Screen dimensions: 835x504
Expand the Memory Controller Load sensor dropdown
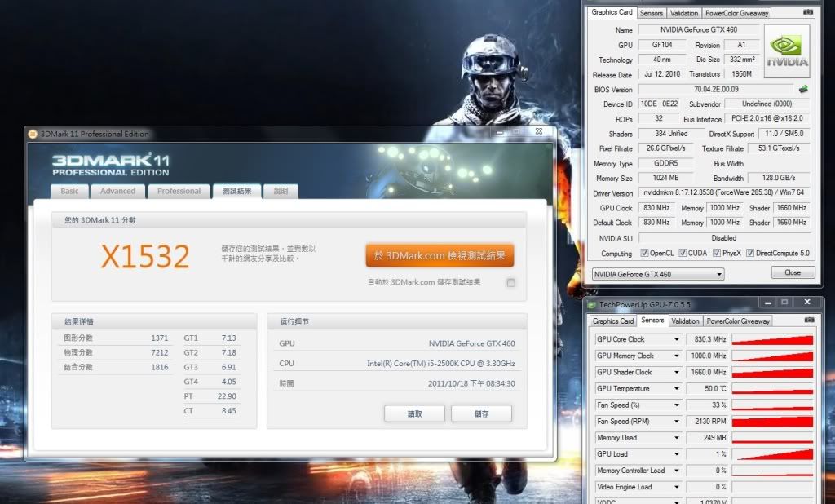(x=677, y=471)
